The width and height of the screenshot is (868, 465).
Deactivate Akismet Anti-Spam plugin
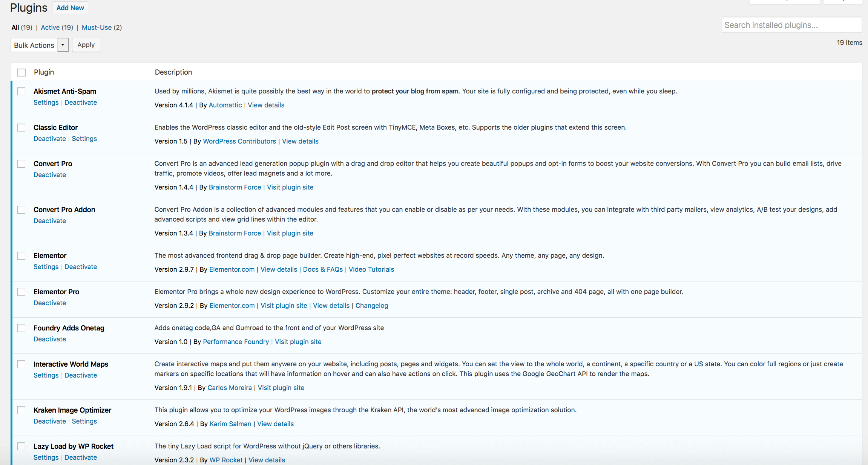(x=81, y=102)
